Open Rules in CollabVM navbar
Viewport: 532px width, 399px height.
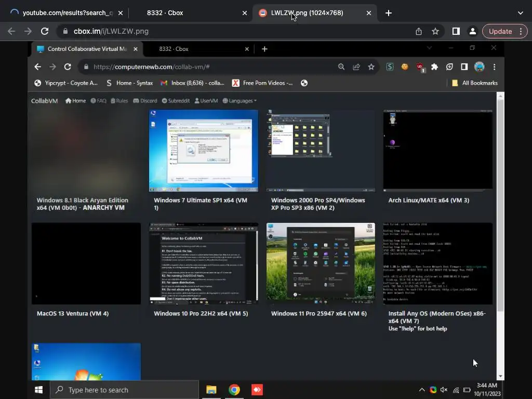point(119,101)
